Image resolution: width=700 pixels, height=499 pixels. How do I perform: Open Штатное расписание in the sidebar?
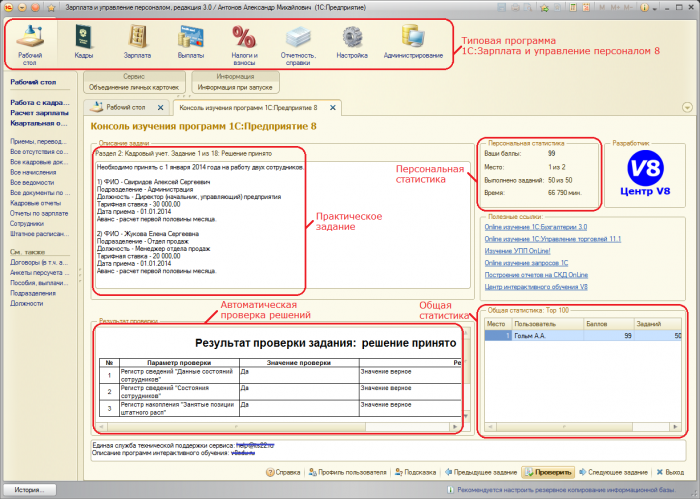pyautogui.click(x=40, y=234)
